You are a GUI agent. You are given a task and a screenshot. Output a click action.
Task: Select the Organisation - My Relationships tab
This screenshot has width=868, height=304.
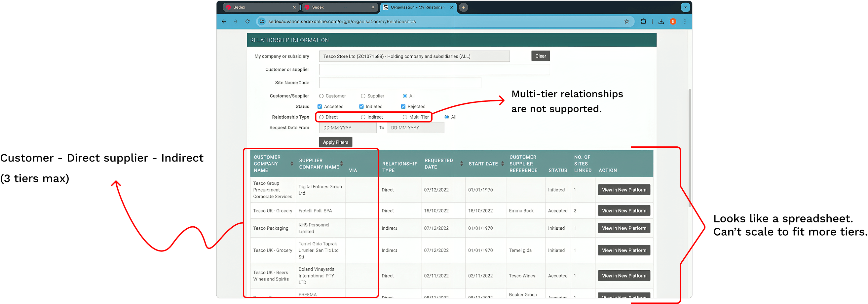click(418, 7)
